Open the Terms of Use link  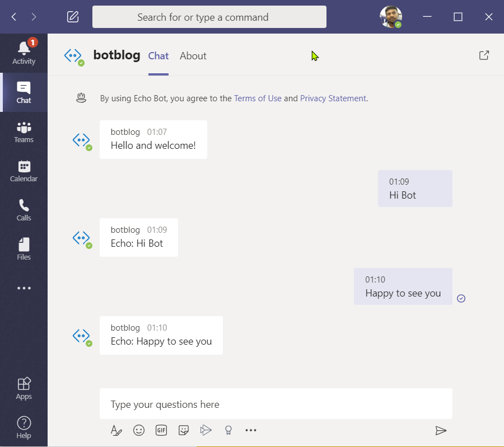(258, 98)
